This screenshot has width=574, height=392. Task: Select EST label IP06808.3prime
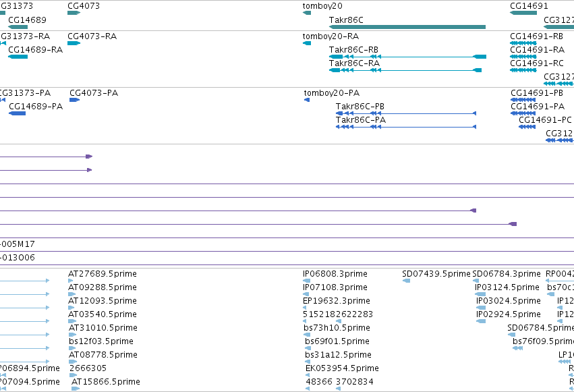click(335, 274)
